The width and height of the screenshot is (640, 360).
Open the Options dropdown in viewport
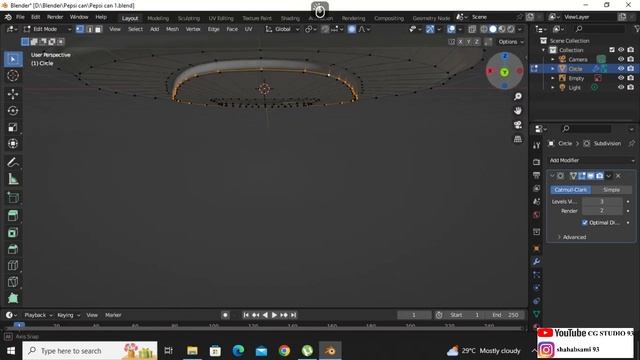pos(511,42)
